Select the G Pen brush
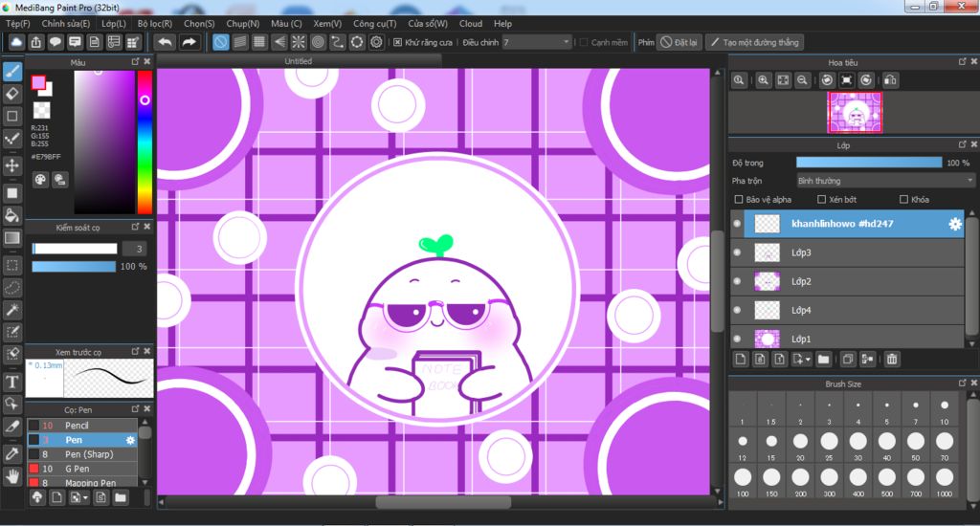Screen dimensions: 980x526 tap(78, 469)
